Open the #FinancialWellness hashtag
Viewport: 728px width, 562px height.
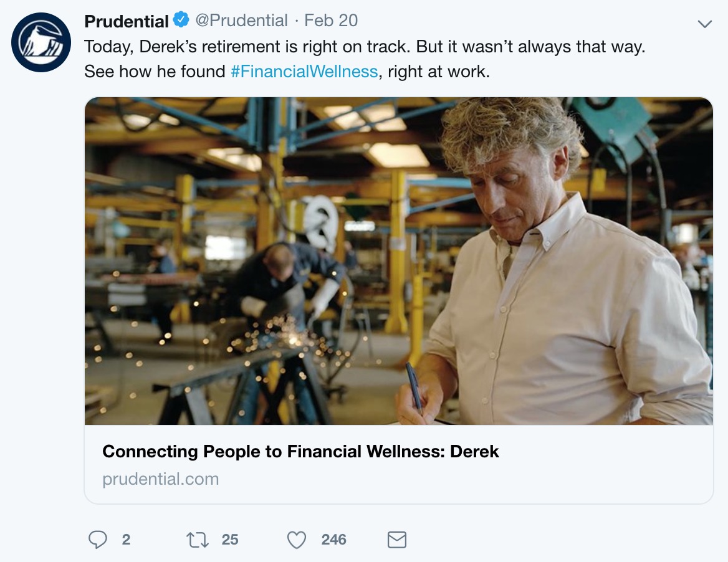click(304, 72)
